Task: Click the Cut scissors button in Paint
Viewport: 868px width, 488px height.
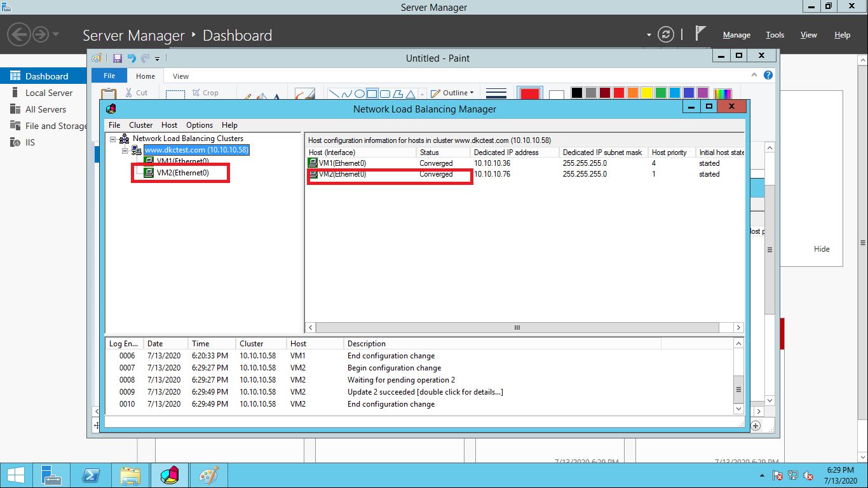Action: (x=136, y=93)
